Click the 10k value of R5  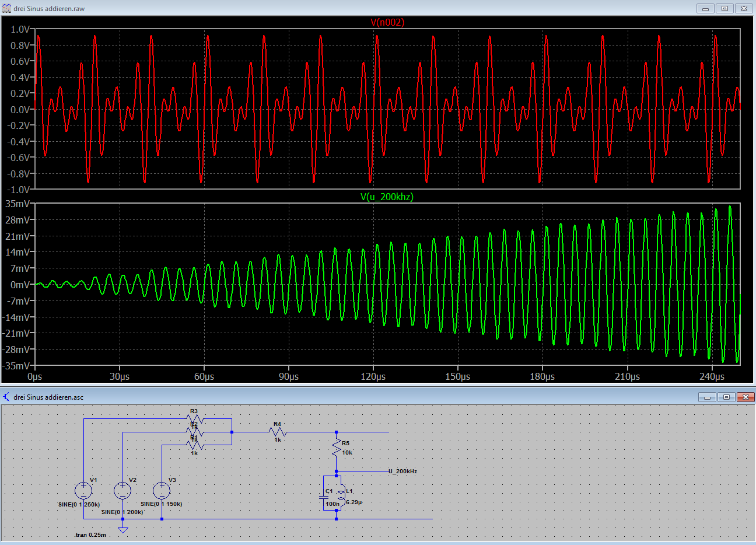point(347,452)
